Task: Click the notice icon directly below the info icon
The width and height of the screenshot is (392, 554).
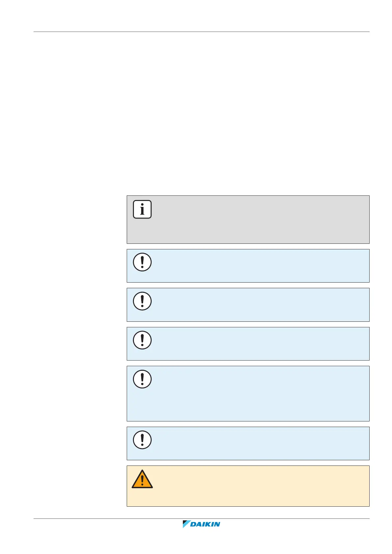Action: click(142, 262)
